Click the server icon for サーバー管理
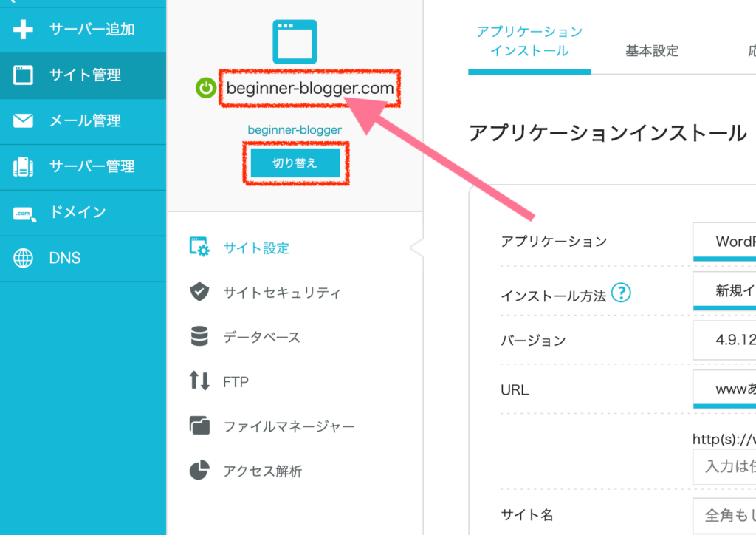Screen dimensions: 756x535 coord(24,167)
